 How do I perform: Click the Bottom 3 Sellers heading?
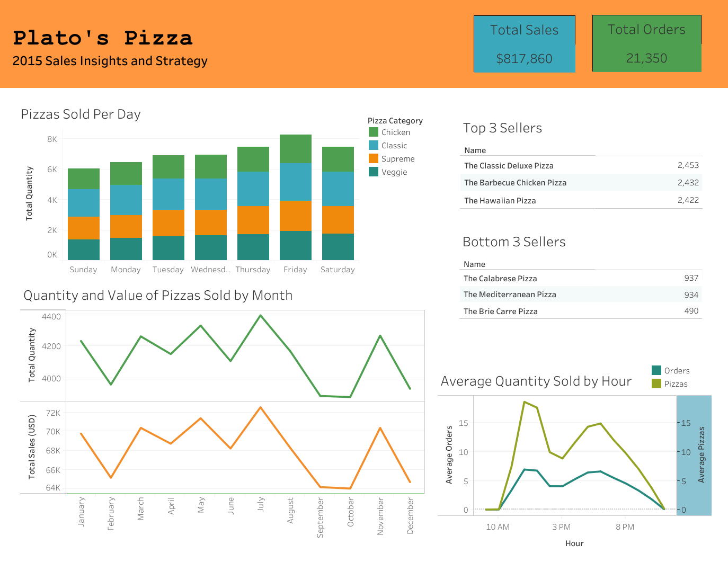[514, 242]
